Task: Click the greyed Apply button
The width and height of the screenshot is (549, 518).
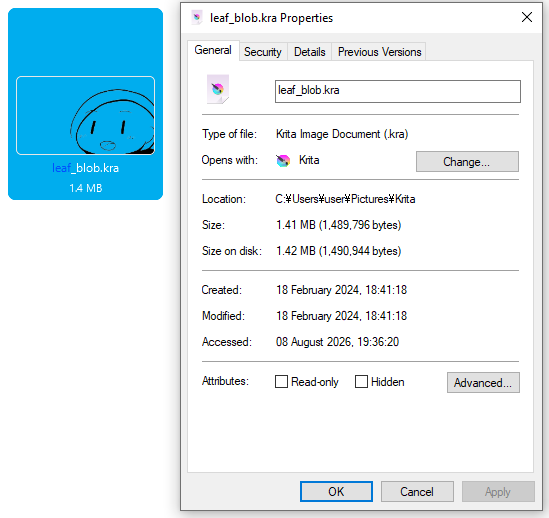Action: click(498, 492)
